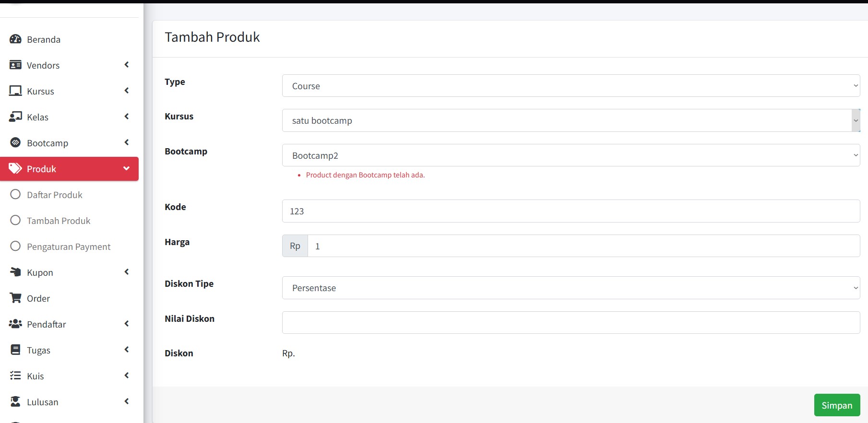This screenshot has width=868, height=423.
Task: Click the green Simpan button
Action: pyautogui.click(x=836, y=405)
